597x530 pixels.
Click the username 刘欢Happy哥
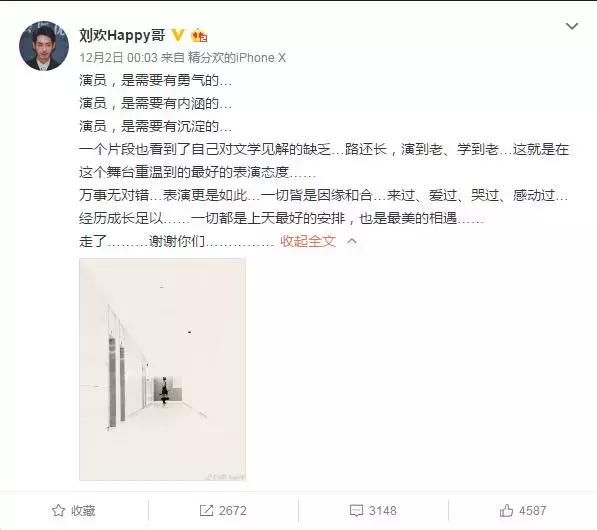(x=122, y=35)
